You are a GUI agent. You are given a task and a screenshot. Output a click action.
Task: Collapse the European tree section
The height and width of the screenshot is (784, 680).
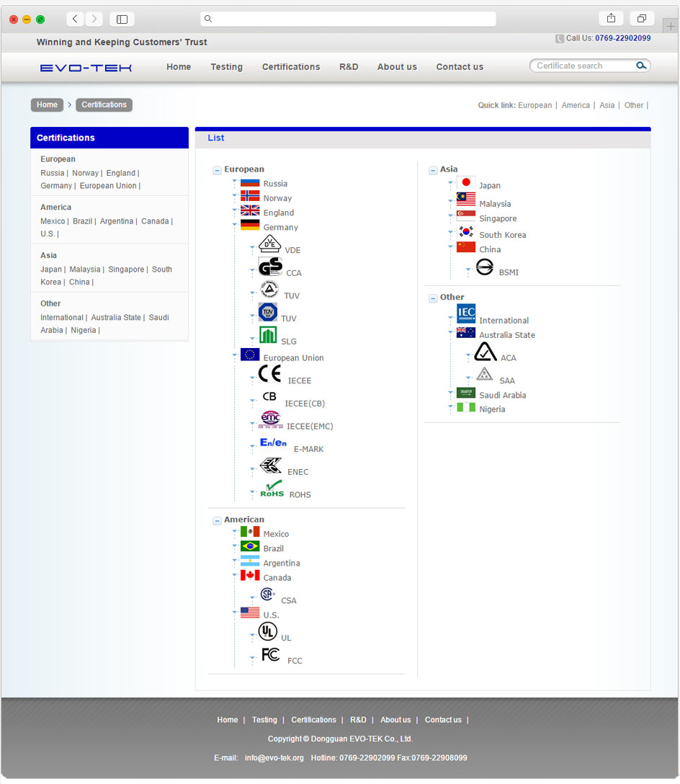217,170
